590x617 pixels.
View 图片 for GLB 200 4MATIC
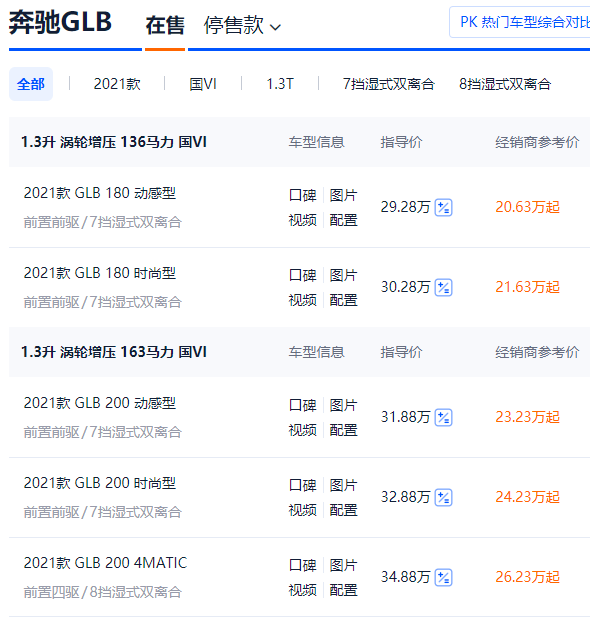tap(344, 565)
